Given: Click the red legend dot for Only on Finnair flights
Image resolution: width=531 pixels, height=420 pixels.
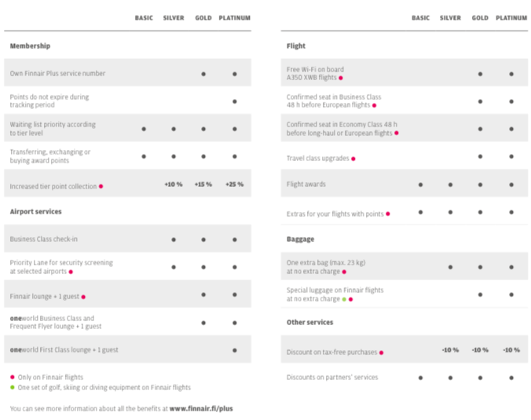Looking at the screenshot, I should (13, 378).
